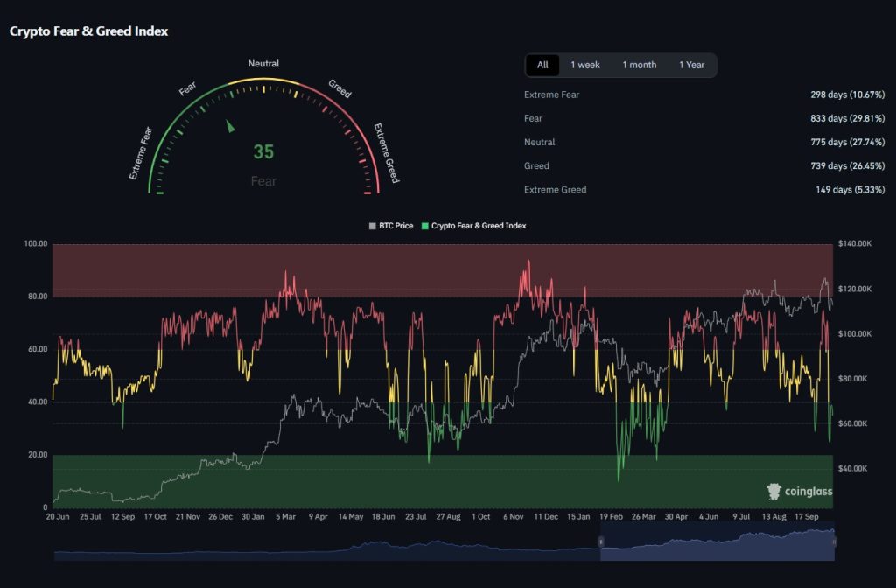Toggle the BTC Price series label

point(396,226)
